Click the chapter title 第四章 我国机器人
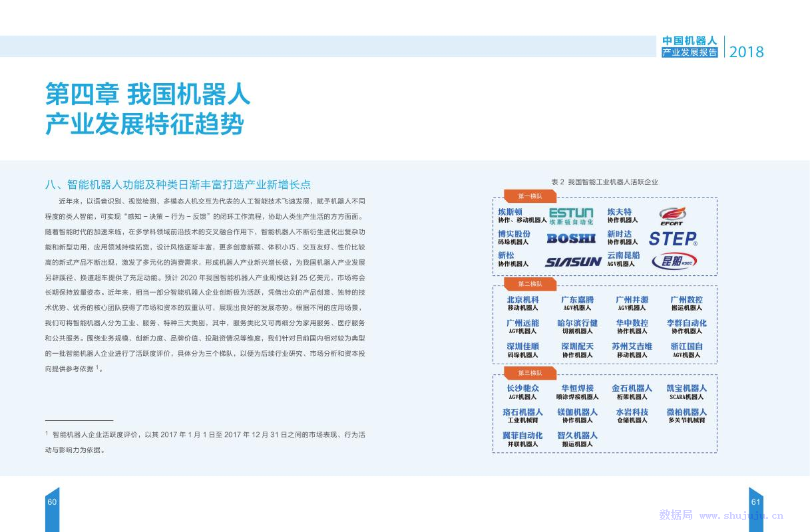The height and width of the screenshot is (532, 810). [x=148, y=94]
